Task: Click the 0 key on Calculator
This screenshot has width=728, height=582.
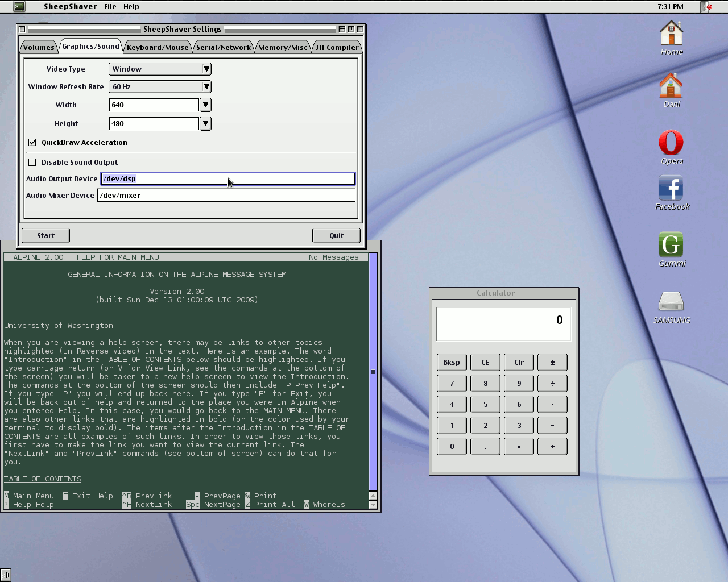Action: 452,447
